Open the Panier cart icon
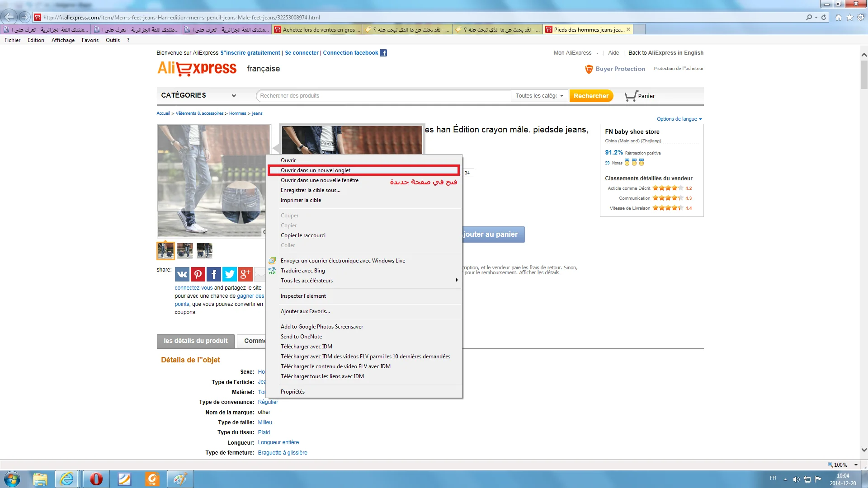Viewport: 868px width, 488px height. pyautogui.click(x=631, y=96)
